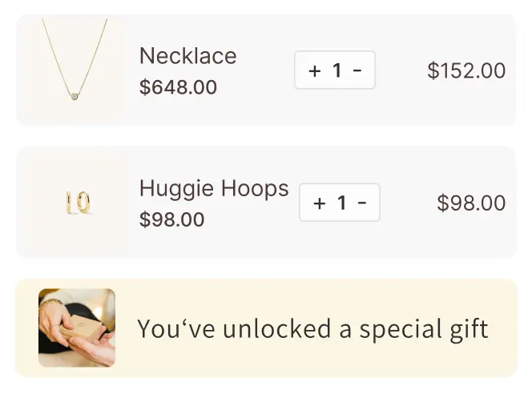Increase Huggie Hoops quantity with plus icon
Viewport: 532px width, 402px height.
320,203
